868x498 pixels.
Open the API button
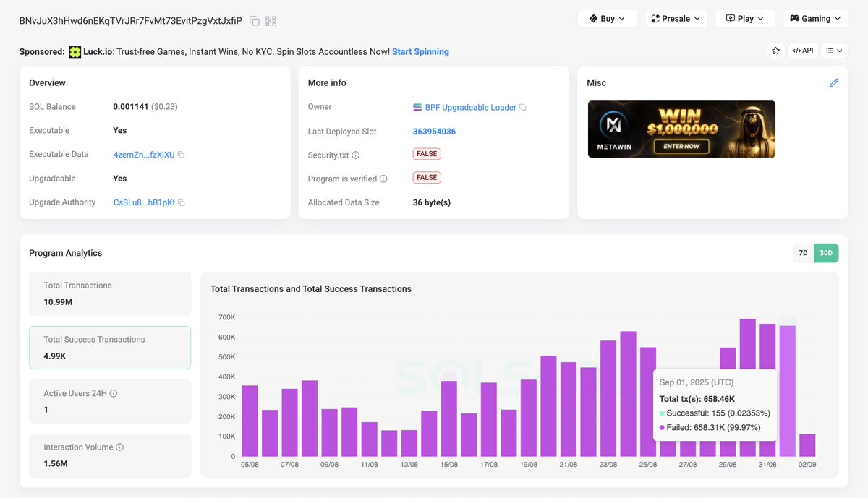tap(803, 51)
